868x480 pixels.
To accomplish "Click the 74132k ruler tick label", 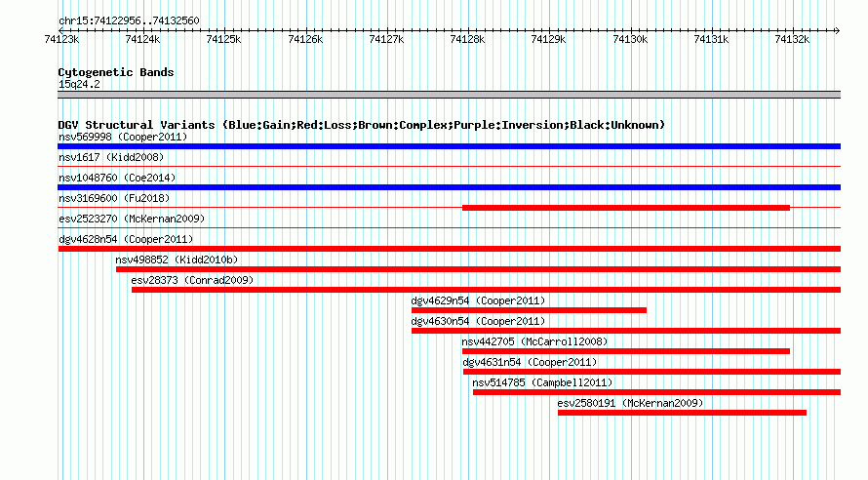I will (792, 39).
